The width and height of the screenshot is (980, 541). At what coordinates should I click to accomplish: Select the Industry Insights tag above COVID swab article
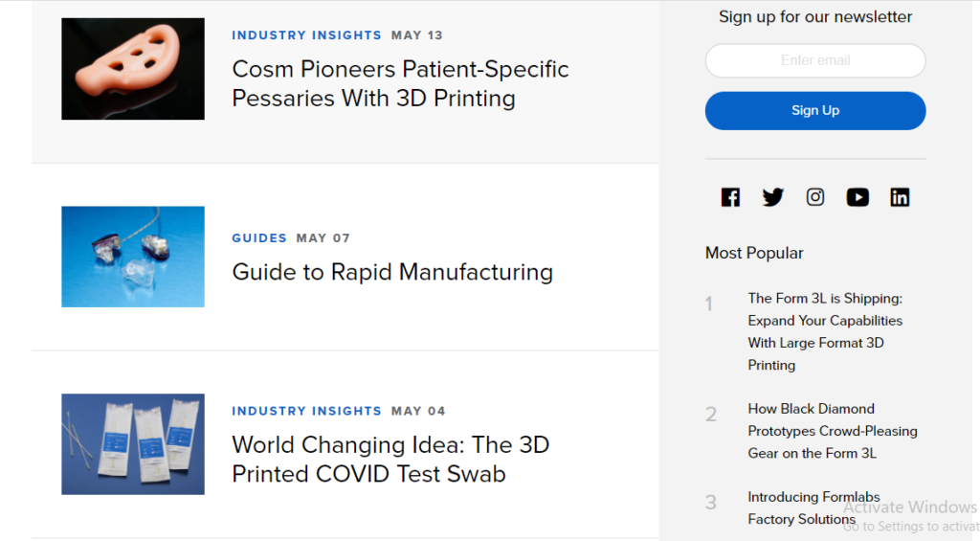click(x=306, y=411)
